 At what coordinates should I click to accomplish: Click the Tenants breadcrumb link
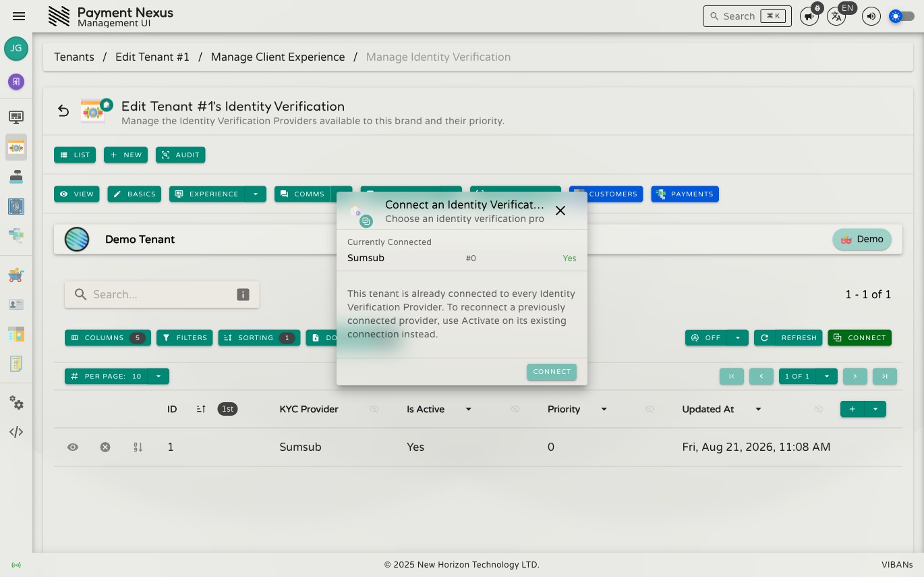74,57
